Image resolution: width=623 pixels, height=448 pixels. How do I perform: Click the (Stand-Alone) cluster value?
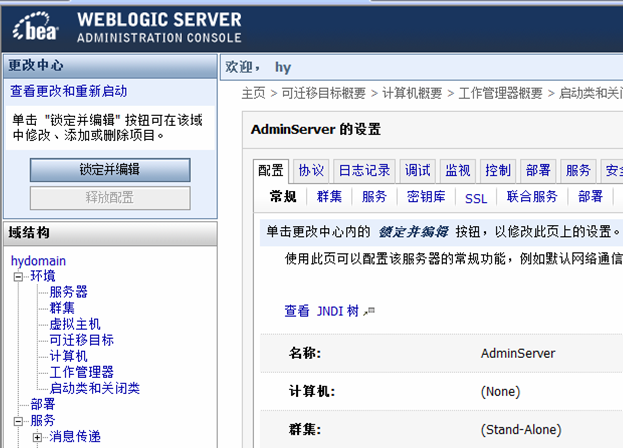point(521,430)
